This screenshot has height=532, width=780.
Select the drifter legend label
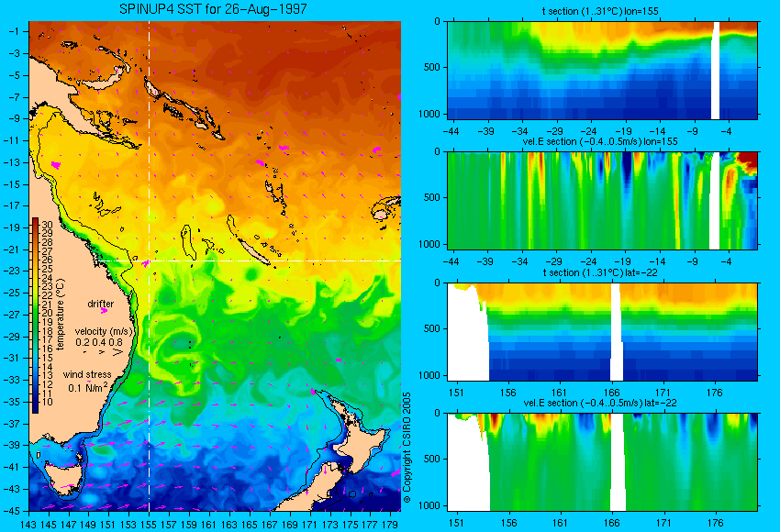click(x=101, y=304)
